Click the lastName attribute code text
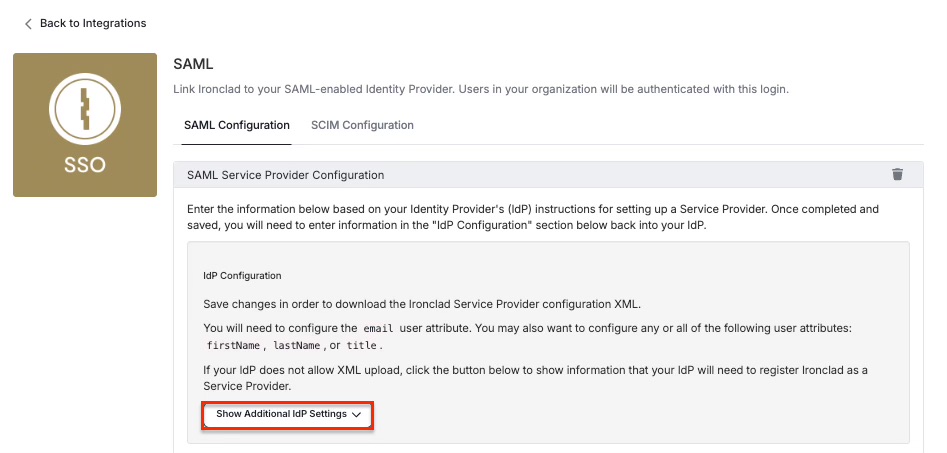Screen dimensions: 947x453 point(298,346)
